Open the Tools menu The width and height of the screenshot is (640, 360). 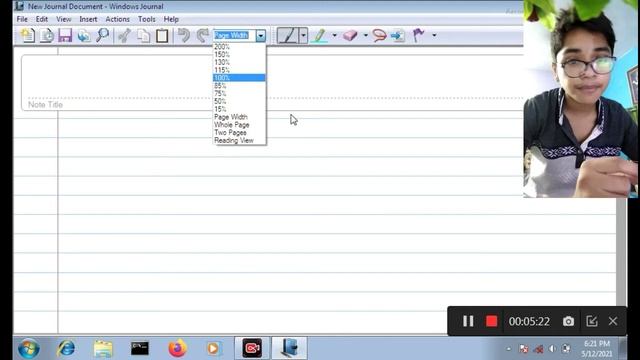click(x=147, y=19)
